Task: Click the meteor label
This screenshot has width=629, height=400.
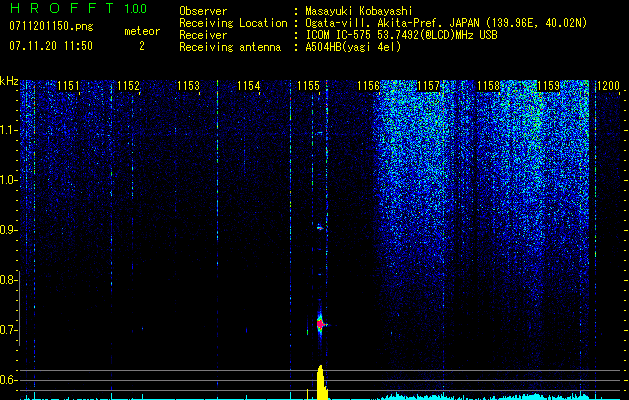Action: pyautogui.click(x=142, y=31)
